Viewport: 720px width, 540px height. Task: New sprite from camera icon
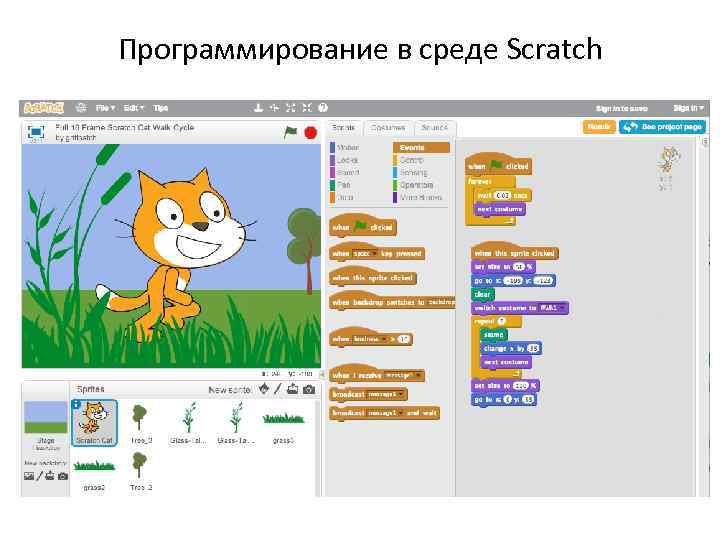pyautogui.click(x=309, y=389)
